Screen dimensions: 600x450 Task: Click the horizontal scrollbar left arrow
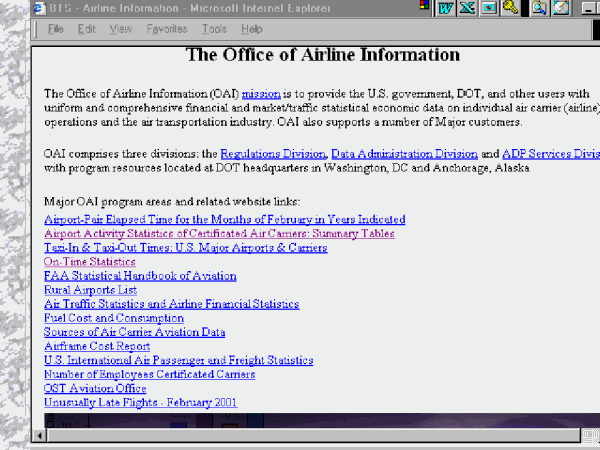pos(40,436)
